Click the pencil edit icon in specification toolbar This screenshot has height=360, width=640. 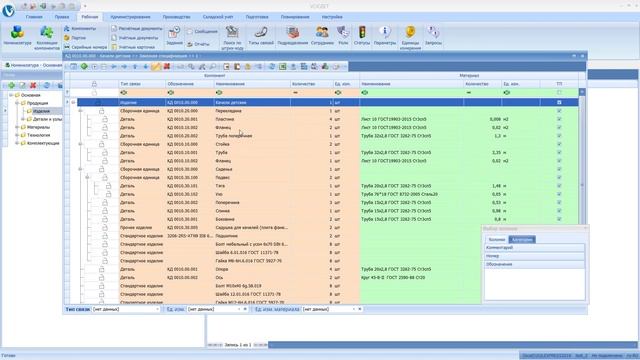point(156,67)
